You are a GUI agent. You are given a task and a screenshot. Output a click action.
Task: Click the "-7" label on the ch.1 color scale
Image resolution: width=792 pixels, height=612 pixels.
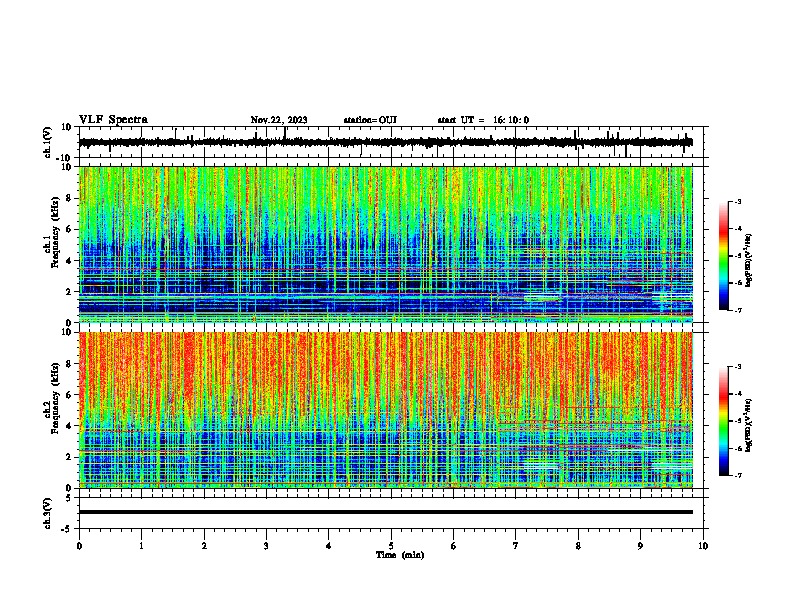pos(737,310)
